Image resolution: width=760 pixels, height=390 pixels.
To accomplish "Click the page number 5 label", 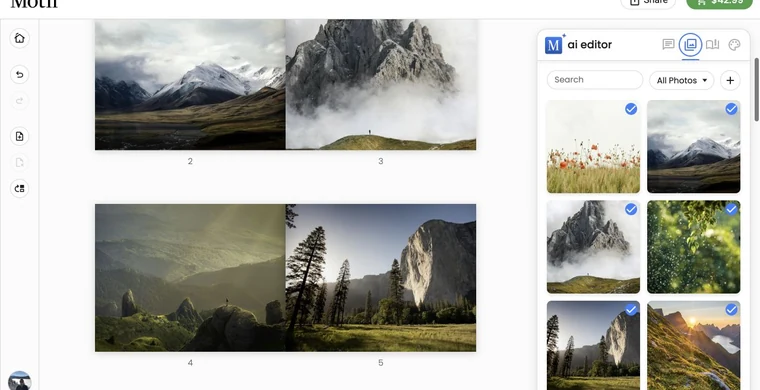I will click(380, 363).
